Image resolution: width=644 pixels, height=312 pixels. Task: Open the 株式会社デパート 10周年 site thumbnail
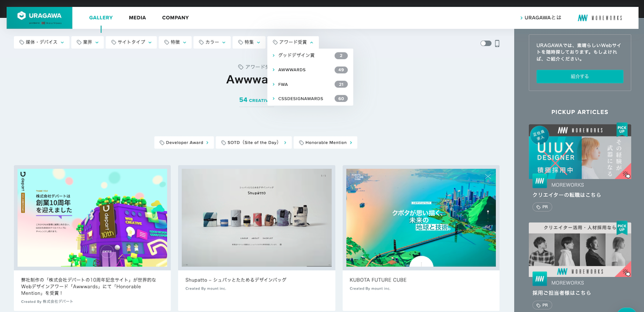(x=92, y=218)
